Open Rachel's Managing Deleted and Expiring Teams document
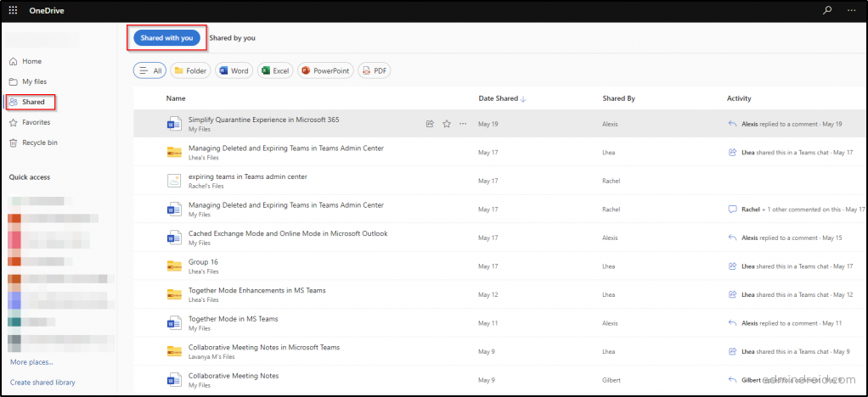 click(285, 205)
